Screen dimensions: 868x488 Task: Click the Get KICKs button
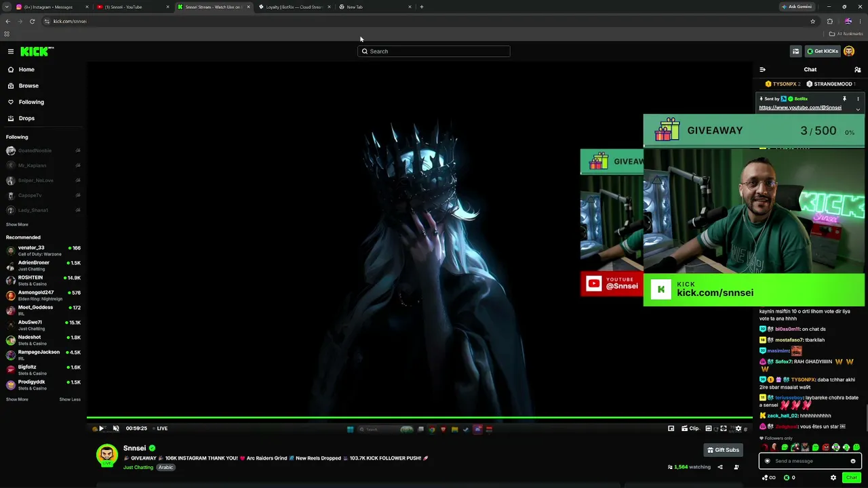(822, 52)
